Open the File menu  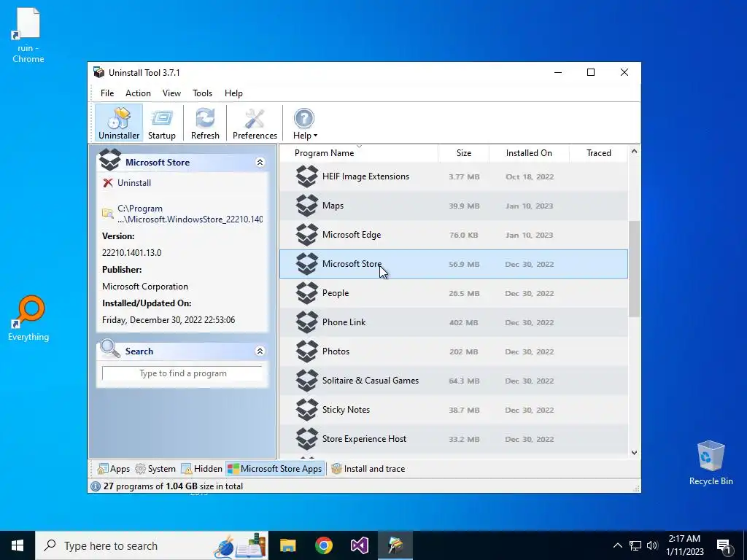107,93
